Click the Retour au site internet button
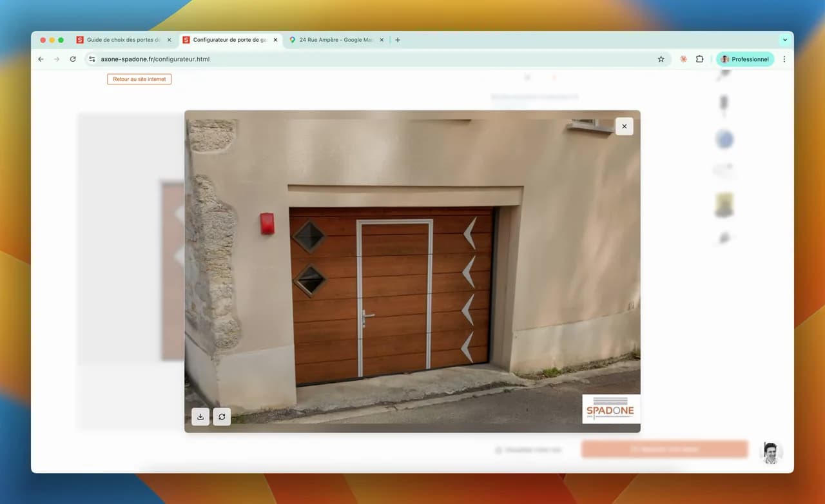The width and height of the screenshot is (825, 504). pyautogui.click(x=139, y=79)
